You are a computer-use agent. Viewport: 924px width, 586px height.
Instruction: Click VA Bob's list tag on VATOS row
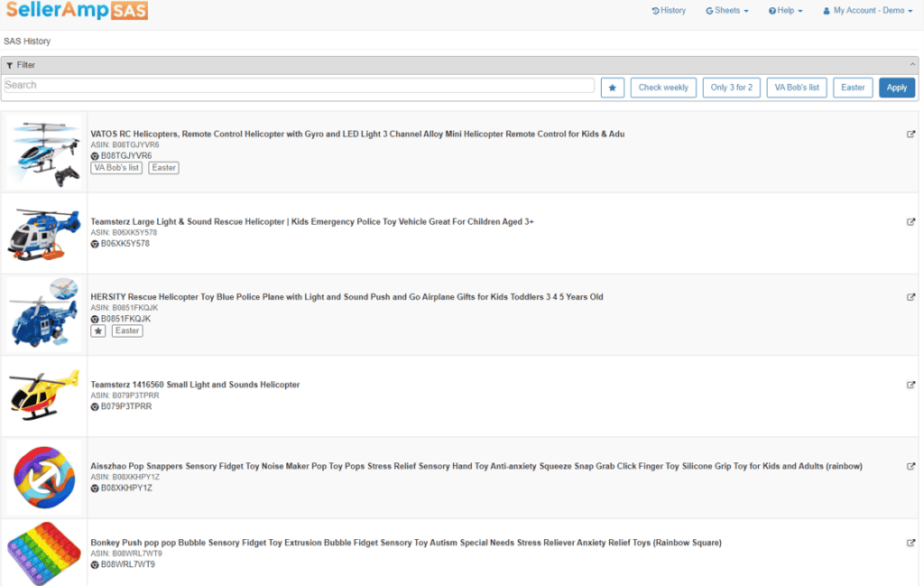pos(116,168)
